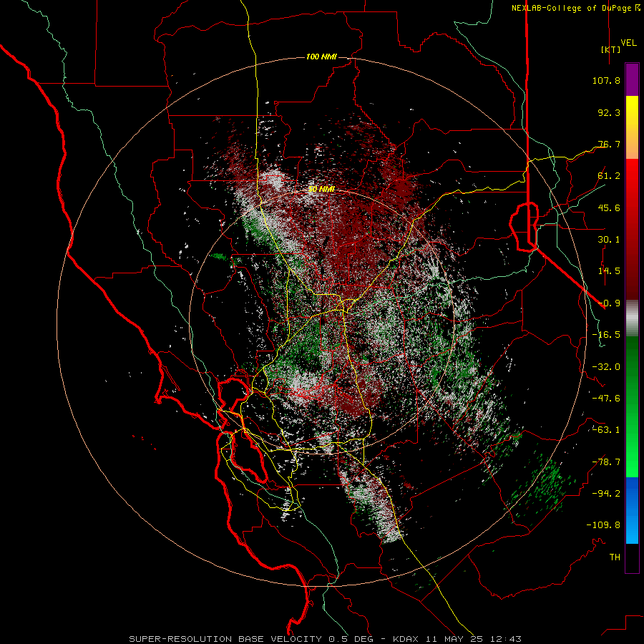Click the -16.5 velocity scale value
This screenshot has height=644, width=644.
pyautogui.click(x=606, y=335)
